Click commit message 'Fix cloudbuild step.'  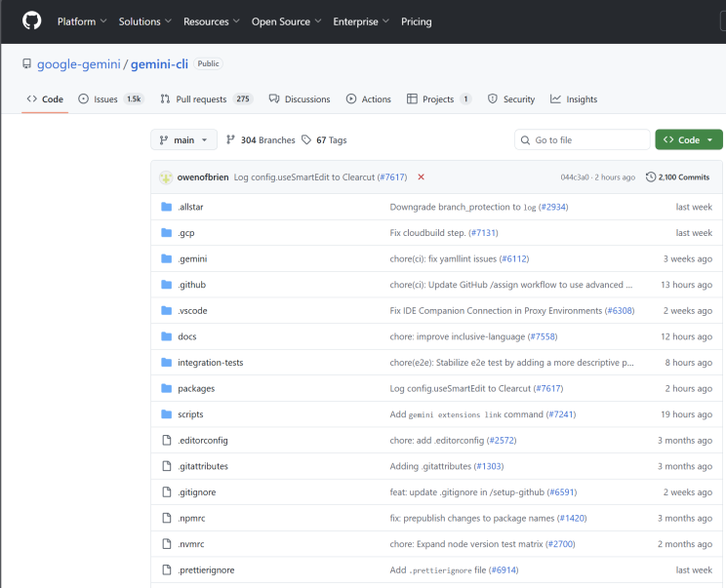(x=427, y=233)
